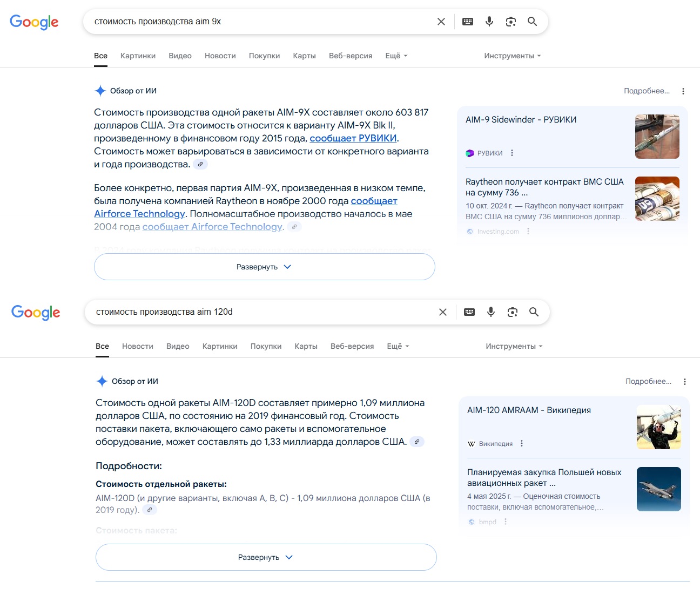Click the fighter jet thumbnail on the Польша article
Screen dimensions: 700x602
[x=659, y=489]
